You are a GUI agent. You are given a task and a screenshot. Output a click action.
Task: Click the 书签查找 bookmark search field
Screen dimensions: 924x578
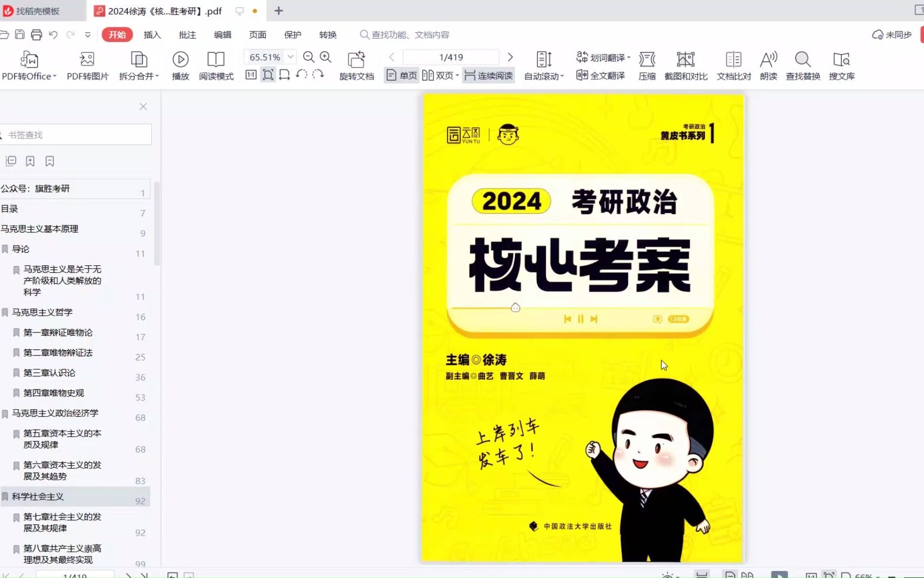tap(76, 135)
